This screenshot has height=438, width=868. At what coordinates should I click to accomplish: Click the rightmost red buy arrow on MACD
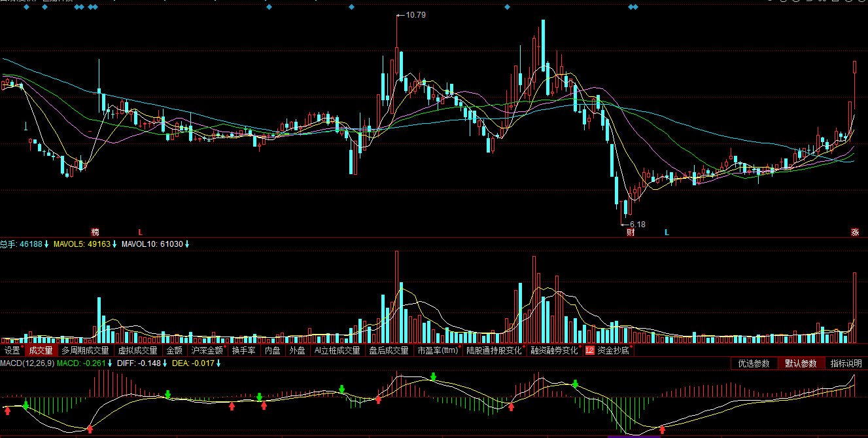coord(662,429)
